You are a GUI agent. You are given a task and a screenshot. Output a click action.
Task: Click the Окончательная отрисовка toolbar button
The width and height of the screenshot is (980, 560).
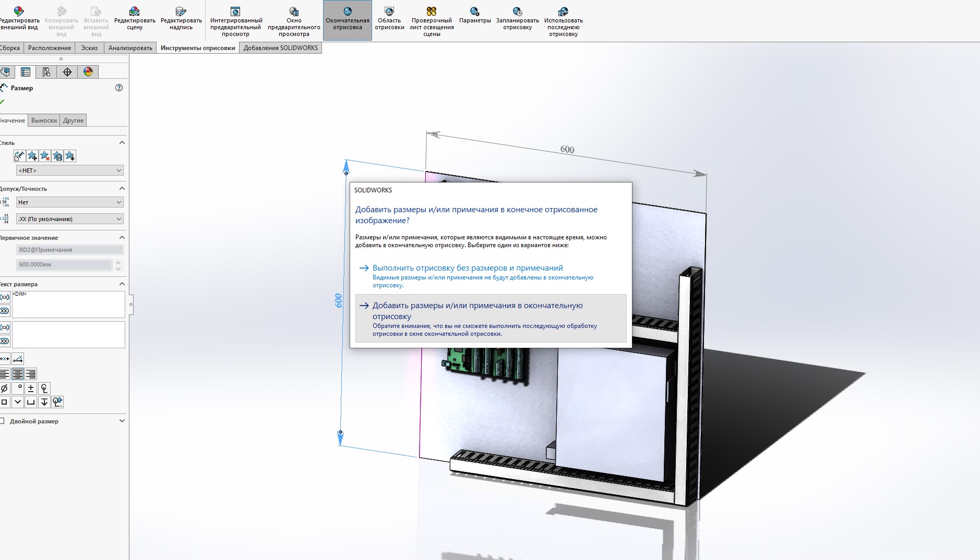[x=348, y=20]
